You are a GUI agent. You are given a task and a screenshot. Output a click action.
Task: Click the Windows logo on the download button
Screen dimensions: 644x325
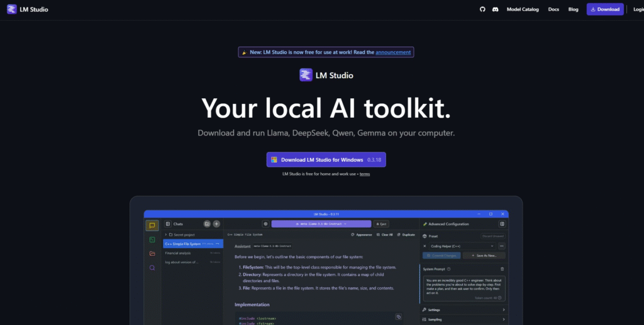point(274,159)
